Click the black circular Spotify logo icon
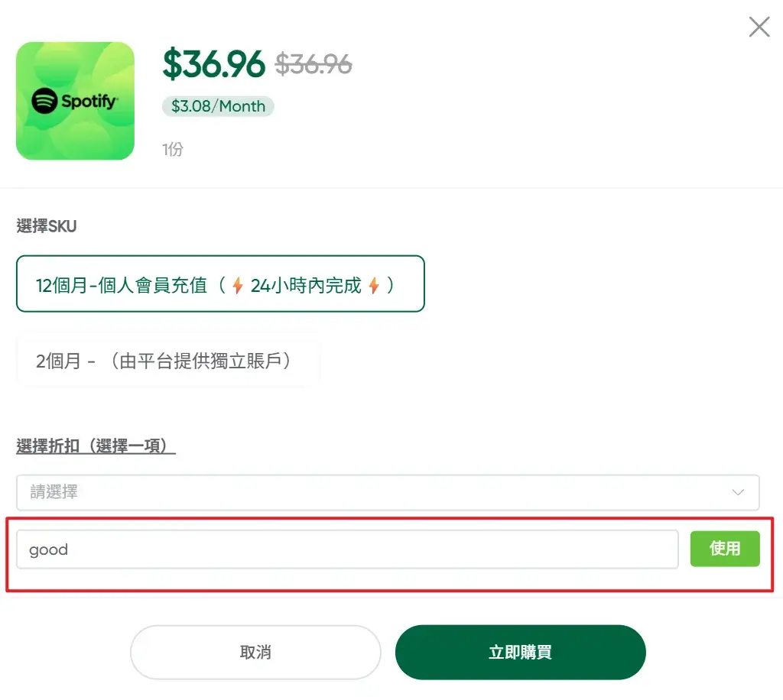 tap(45, 101)
